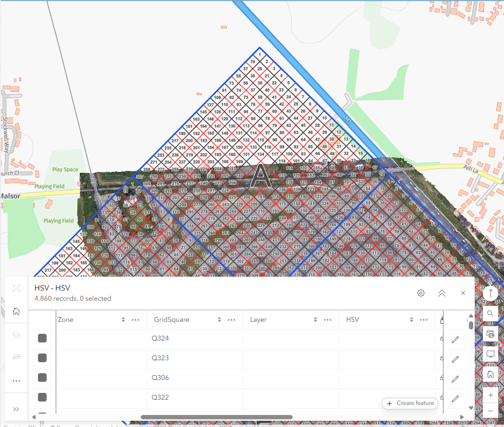Screen dimensions: 504x427
Task: Select the checkbox for record Q323
Action: (42, 358)
